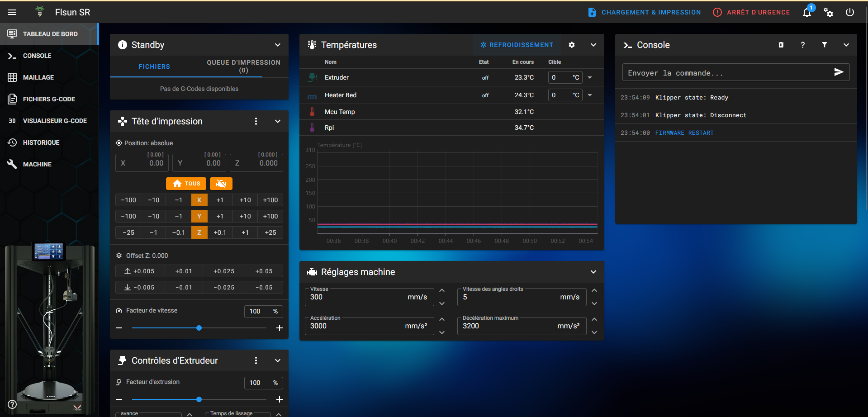This screenshot has height=417, width=868.
Task: Collapse the Standby status panel
Action: click(x=278, y=45)
